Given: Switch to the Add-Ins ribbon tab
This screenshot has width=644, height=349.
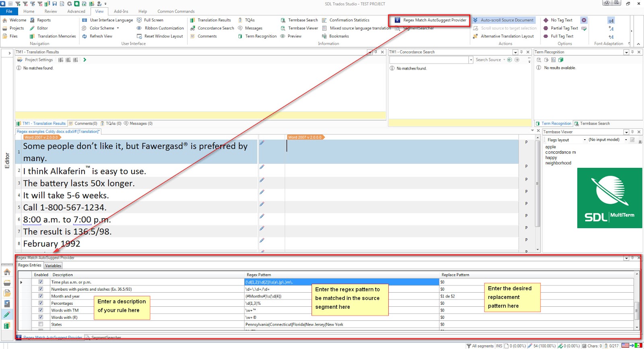Looking at the screenshot, I should [x=121, y=11].
